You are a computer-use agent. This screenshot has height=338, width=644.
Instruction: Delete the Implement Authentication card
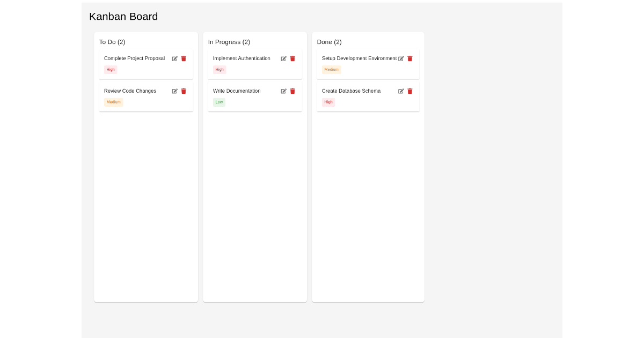[x=292, y=58]
